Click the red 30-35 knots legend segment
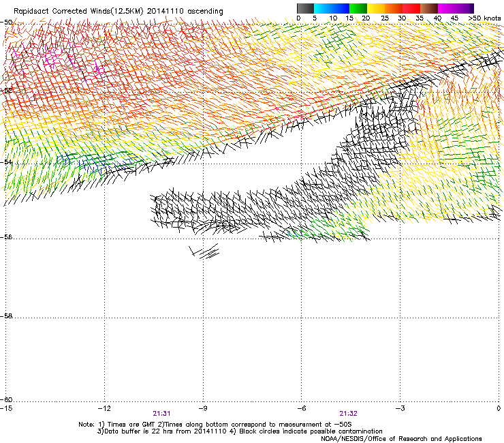Screen dimensions: 504x443 (x=411, y=8)
